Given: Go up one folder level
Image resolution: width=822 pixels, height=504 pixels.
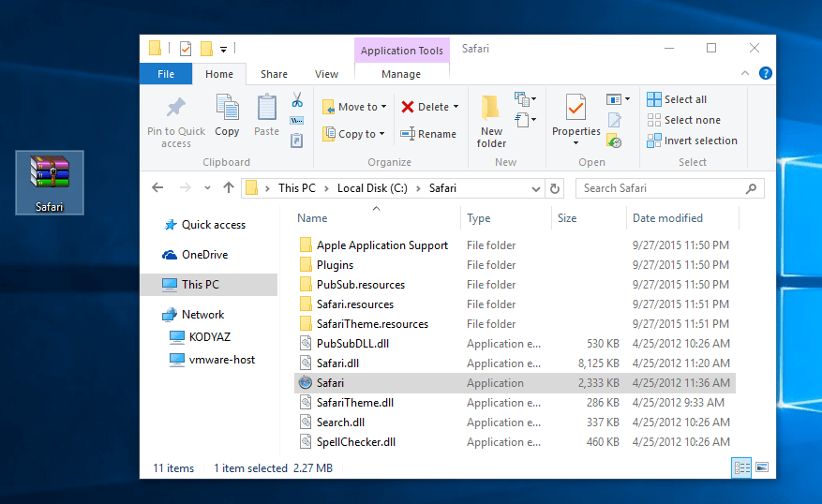Looking at the screenshot, I should (228, 187).
